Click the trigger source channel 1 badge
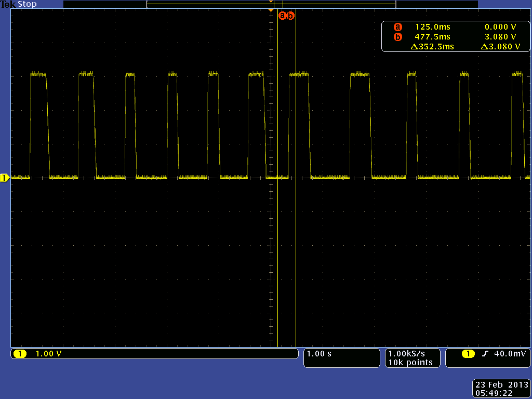 point(468,354)
